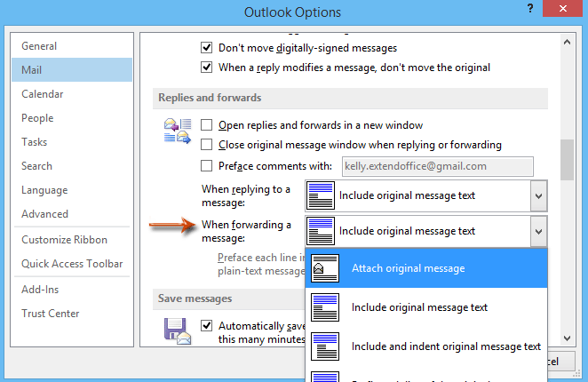Image resolution: width=588 pixels, height=382 pixels.
Task: Click the vertical scrollbar thumb in options pane
Action: tap(566, 160)
